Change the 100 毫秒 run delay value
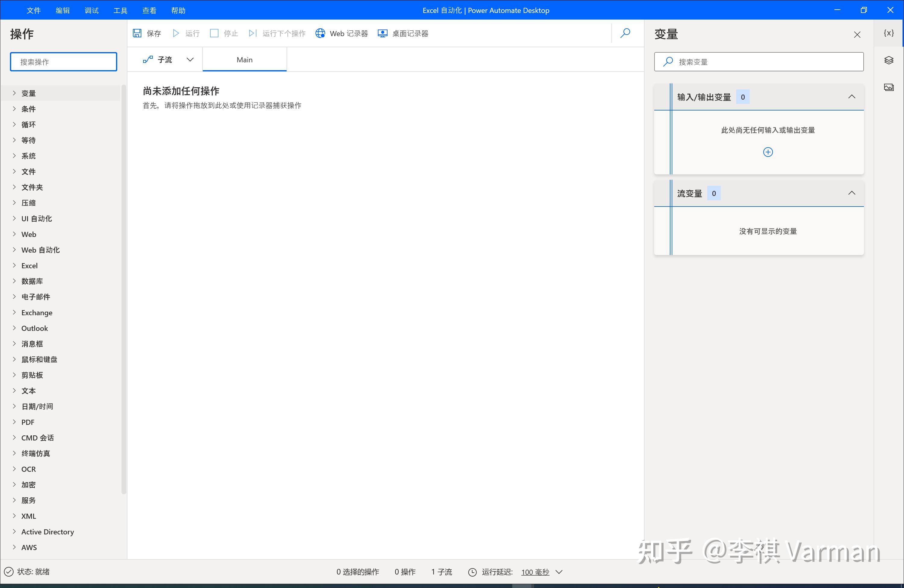The height and width of the screenshot is (588, 904). [x=535, y=572]
